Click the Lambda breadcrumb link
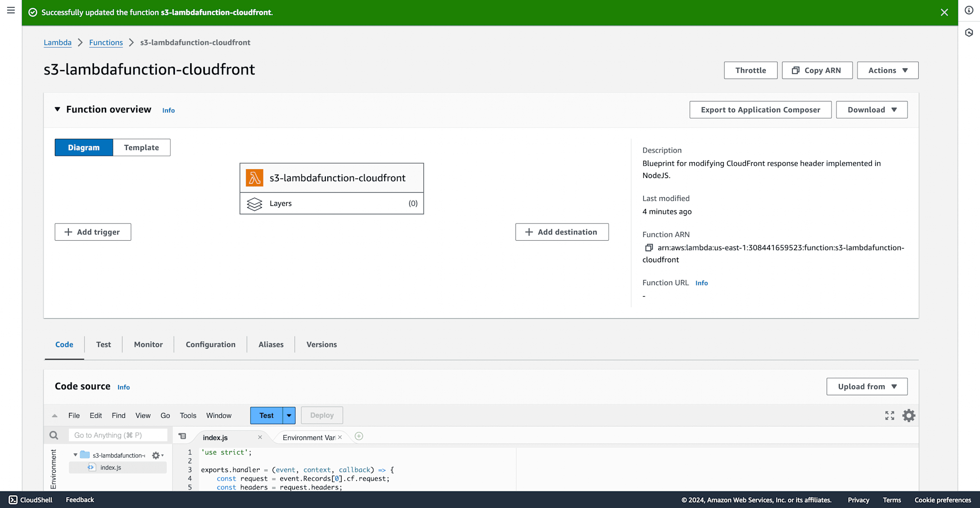The height and width of the screenshot is (508, 980). coord(57,43)
